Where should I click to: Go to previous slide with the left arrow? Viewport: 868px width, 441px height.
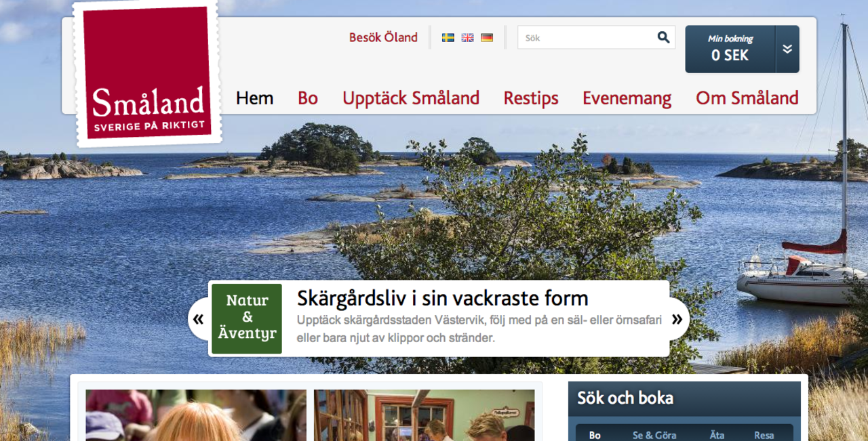coord(199,318)
